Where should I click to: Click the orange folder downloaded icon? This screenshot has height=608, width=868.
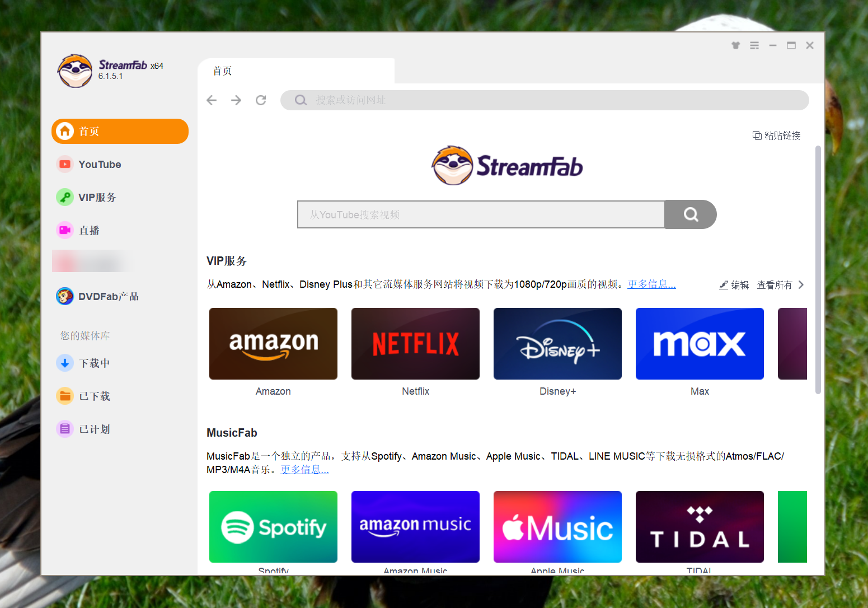click(x=65, y=396)
